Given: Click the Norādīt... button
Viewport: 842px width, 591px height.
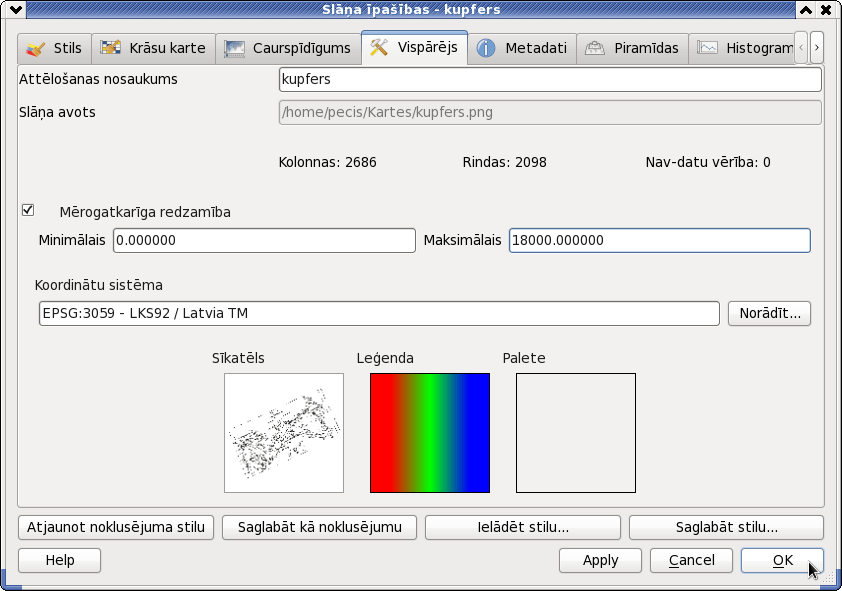Looking at the screenshot, I should [770, 313].
